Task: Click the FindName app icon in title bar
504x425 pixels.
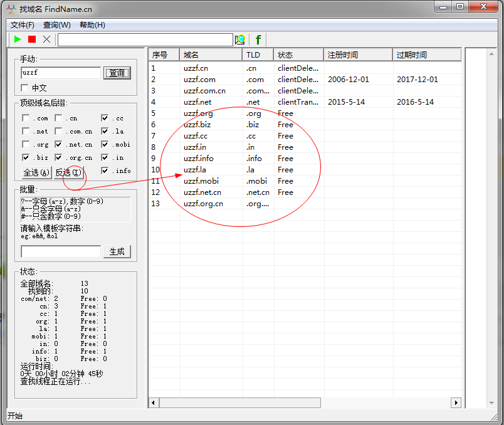Action: pyautogui.click(x=11, y=9)
